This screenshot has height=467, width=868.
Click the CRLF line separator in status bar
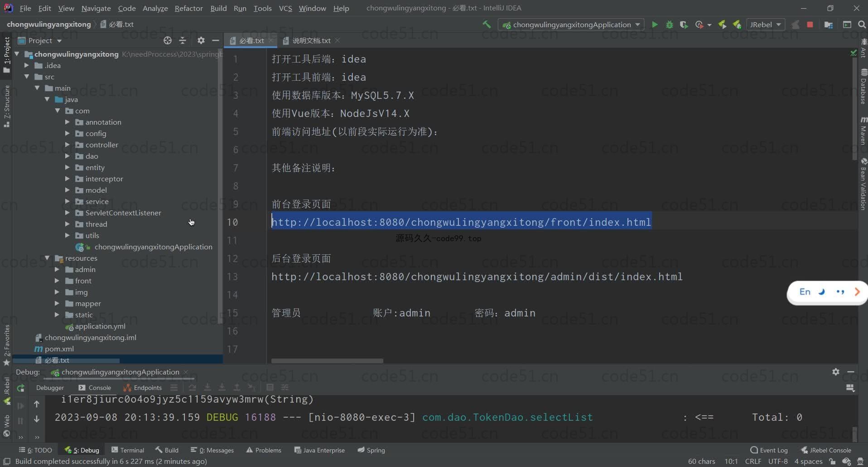point(753,461)
